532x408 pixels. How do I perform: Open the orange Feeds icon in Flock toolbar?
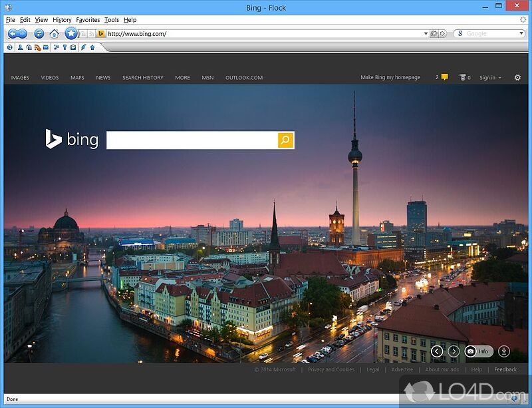(38, 47)
